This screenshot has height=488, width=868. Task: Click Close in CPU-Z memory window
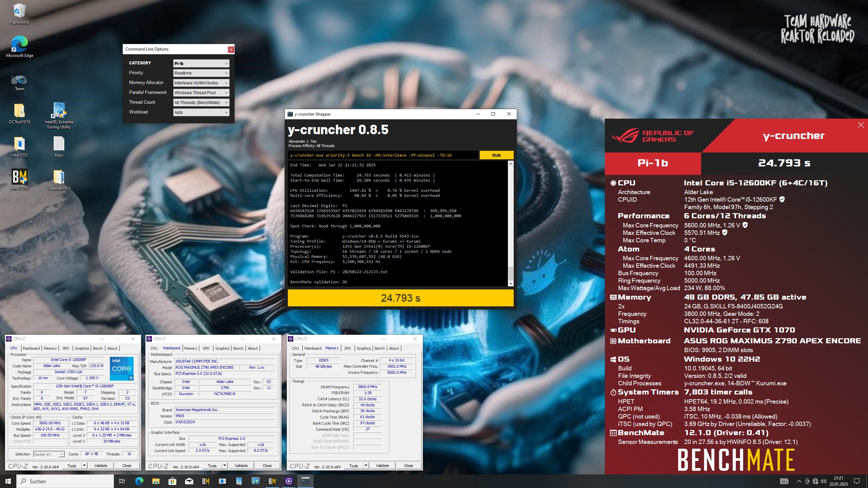click(409, 466)
